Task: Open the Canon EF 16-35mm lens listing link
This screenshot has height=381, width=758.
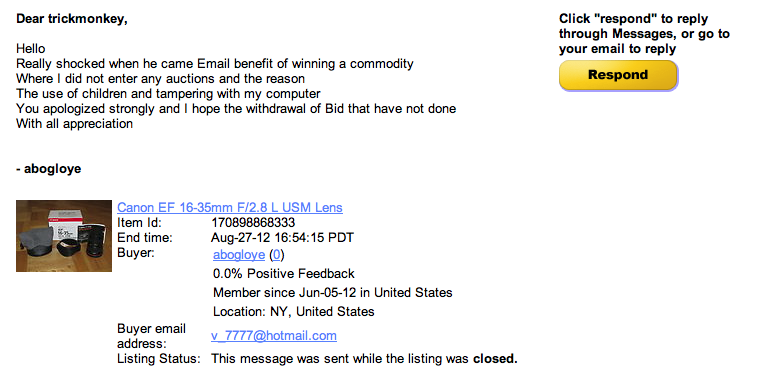Action: click(x=230, y=207)
